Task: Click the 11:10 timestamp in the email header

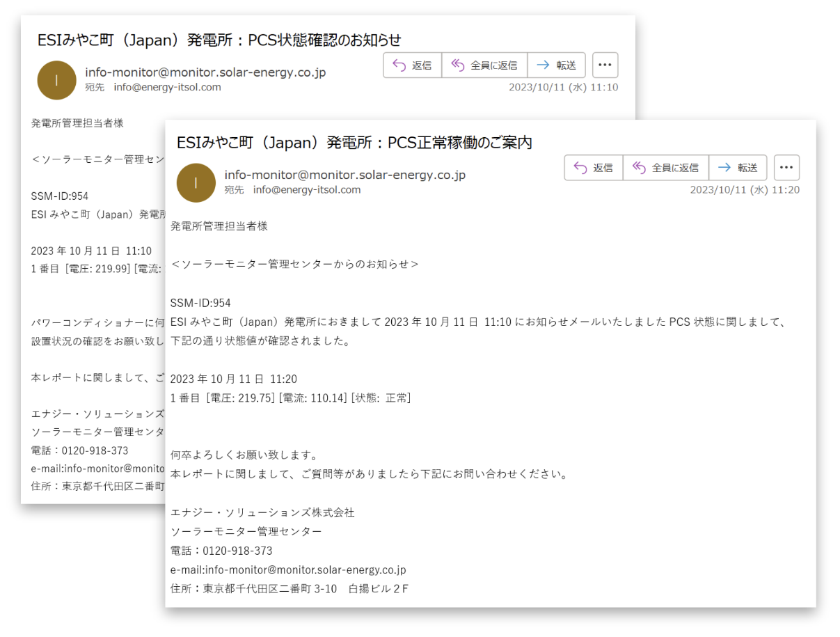Action: pos(563,88)
